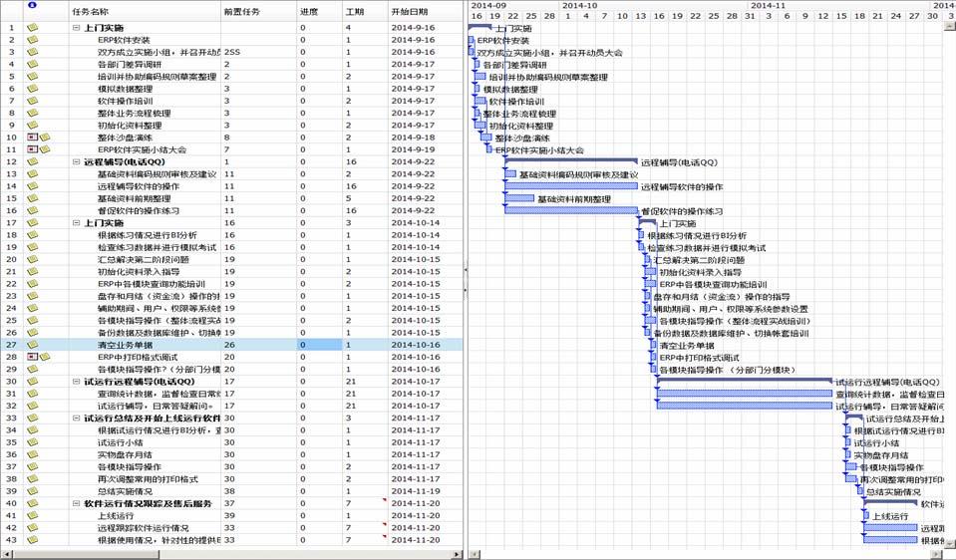
Task: Click the note icon for ERP软件安装 row
Action: click(32, 40)
